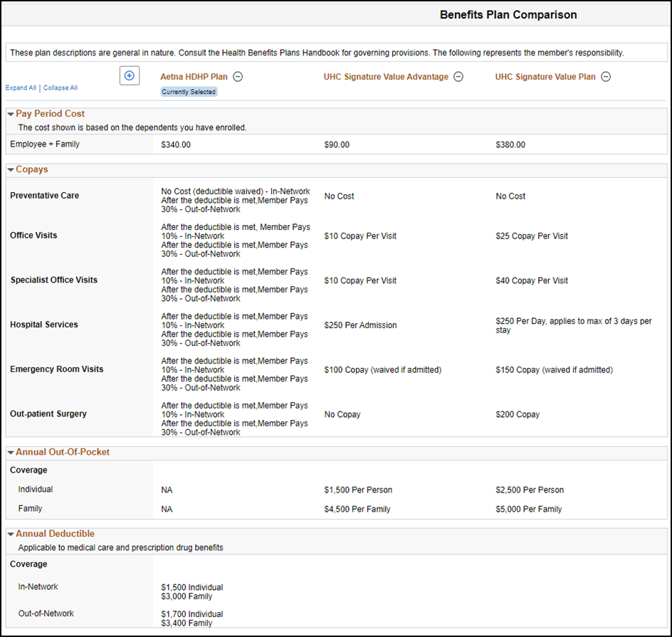Click the Annual Out-Of-Pocket section title

(x=63, y=452)
